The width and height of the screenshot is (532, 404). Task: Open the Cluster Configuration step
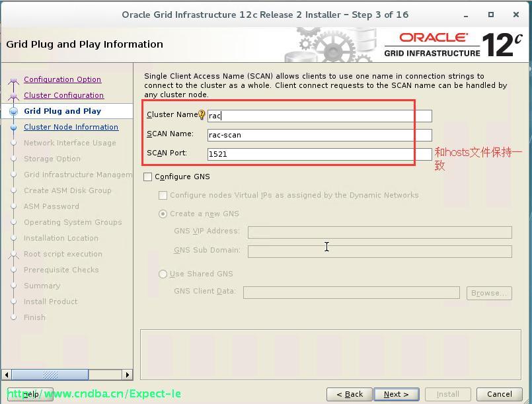tap(64, 95)
